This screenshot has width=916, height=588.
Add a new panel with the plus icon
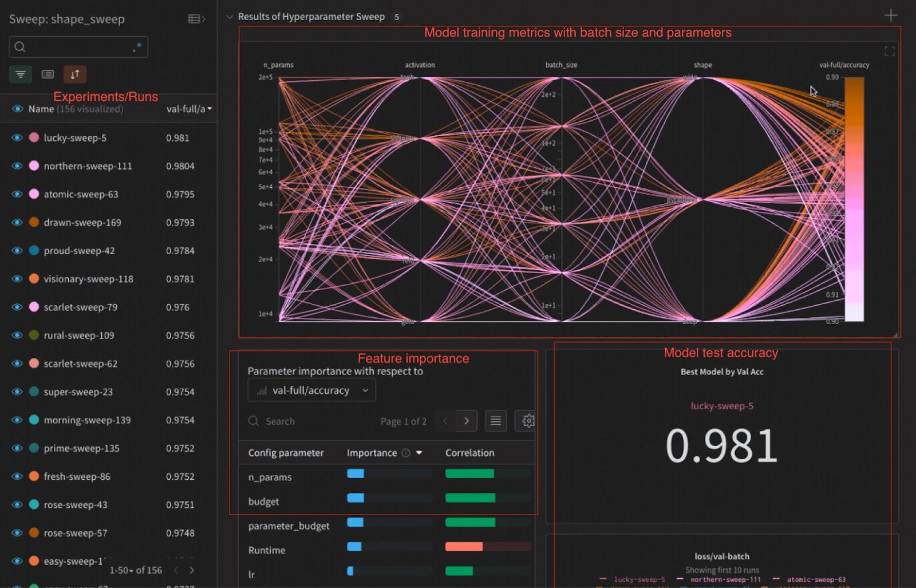pos(891,15)
